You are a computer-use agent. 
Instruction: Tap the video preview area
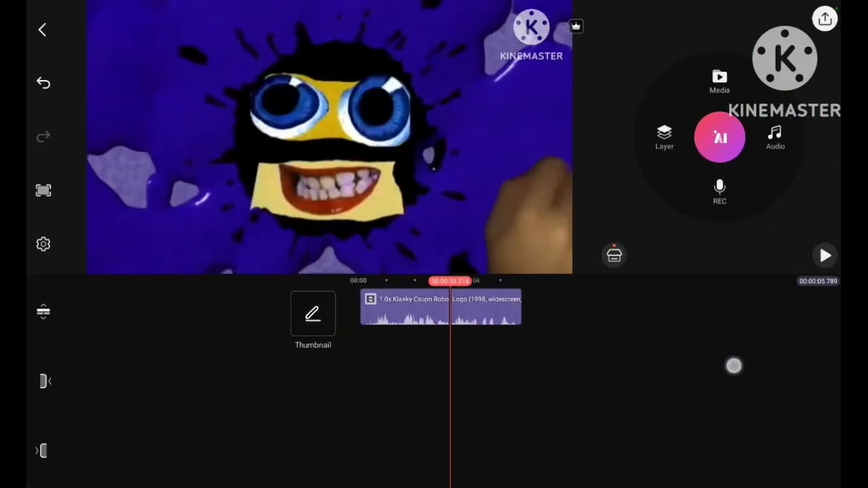330,137
